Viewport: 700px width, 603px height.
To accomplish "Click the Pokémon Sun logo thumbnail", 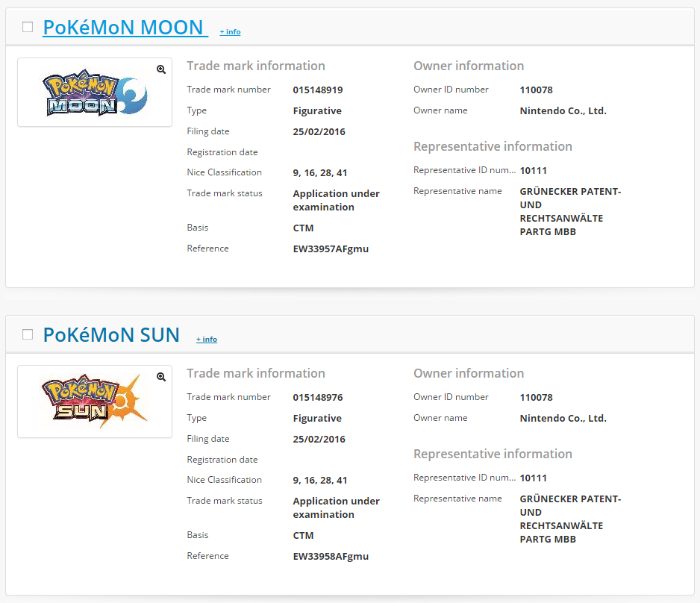I will [x=95, y=401].
